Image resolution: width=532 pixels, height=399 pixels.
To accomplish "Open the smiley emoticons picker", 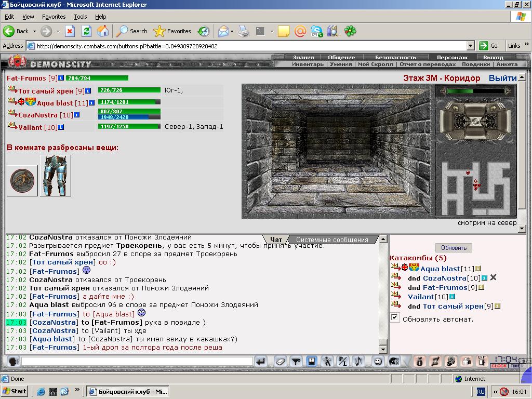I will [378, 362].
